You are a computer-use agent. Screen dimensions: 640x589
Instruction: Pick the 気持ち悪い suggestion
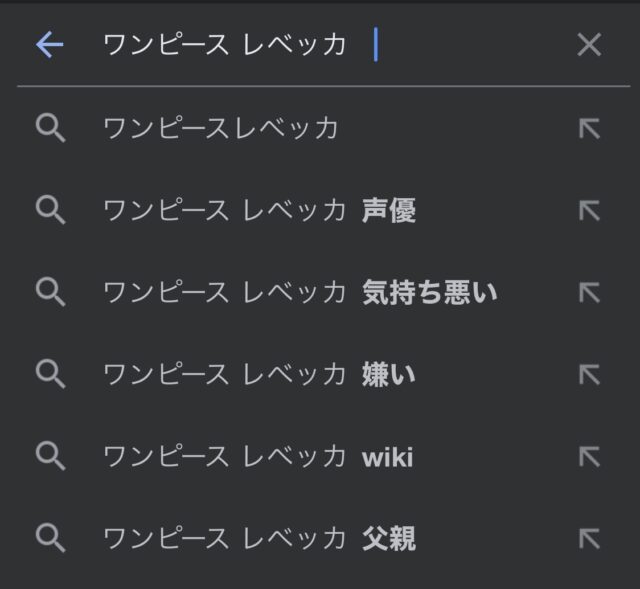[300, 292]
